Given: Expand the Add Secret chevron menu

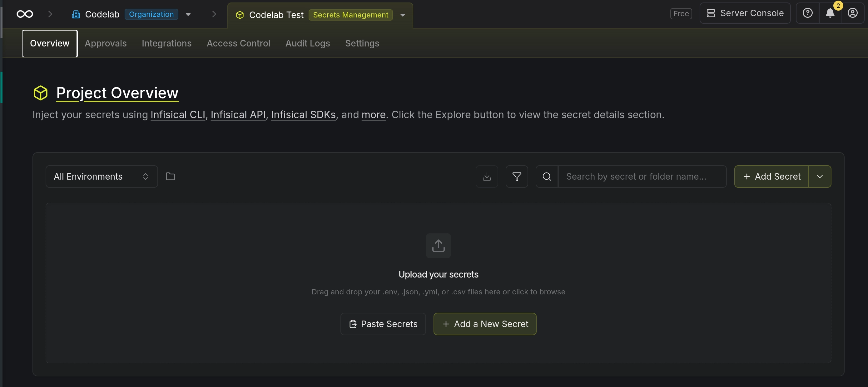Looking at the screenshot, I should 820,176.
